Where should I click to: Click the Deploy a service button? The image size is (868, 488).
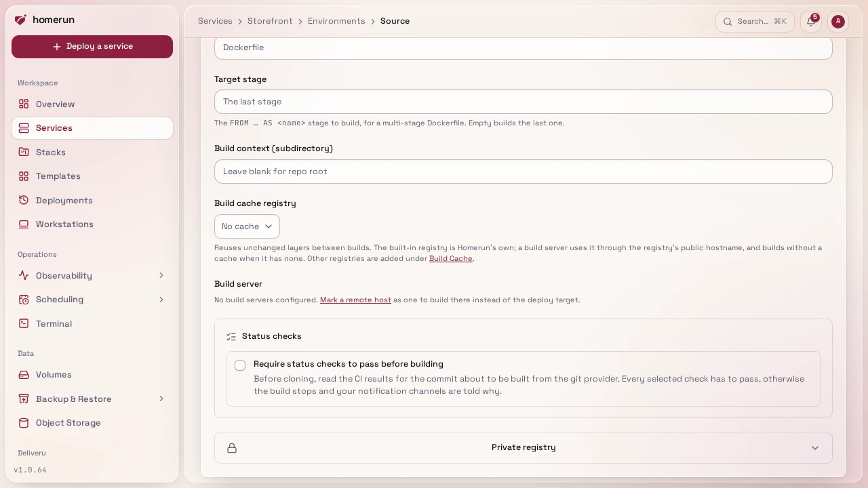92,47
